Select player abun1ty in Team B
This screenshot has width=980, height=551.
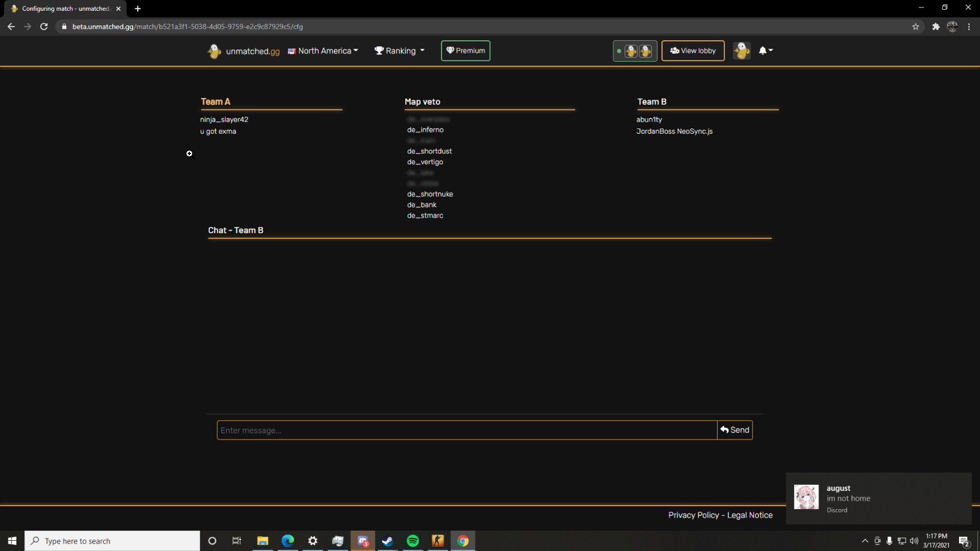click(x=649, y=119)
